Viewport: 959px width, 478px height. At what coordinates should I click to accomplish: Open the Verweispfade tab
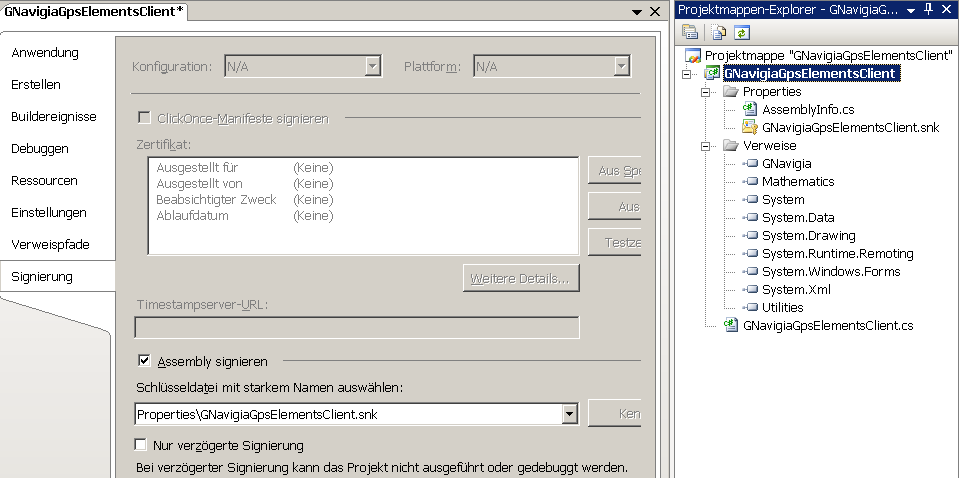pos(50,245)
